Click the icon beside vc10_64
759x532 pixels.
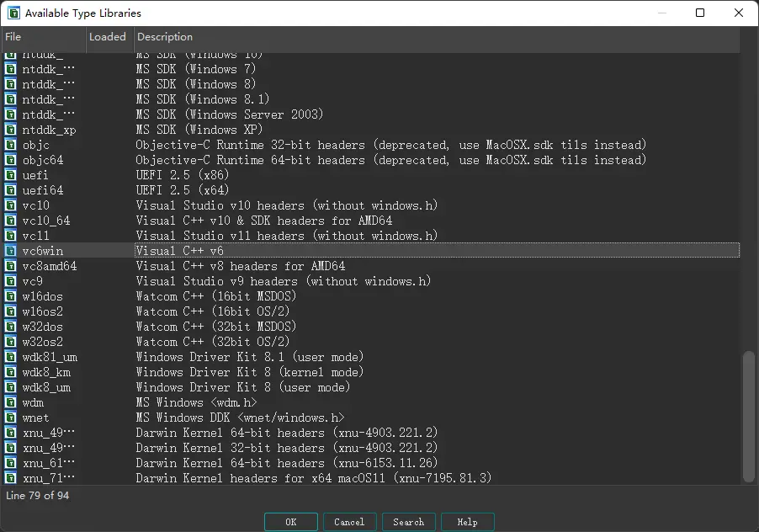[x=10, y=221]
